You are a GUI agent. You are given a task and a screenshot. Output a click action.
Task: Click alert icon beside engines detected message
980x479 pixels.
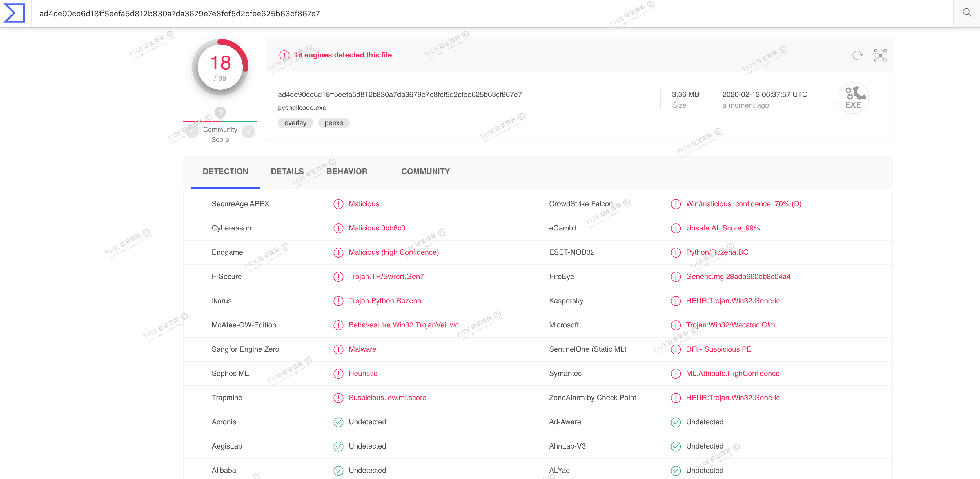point(284,55)
